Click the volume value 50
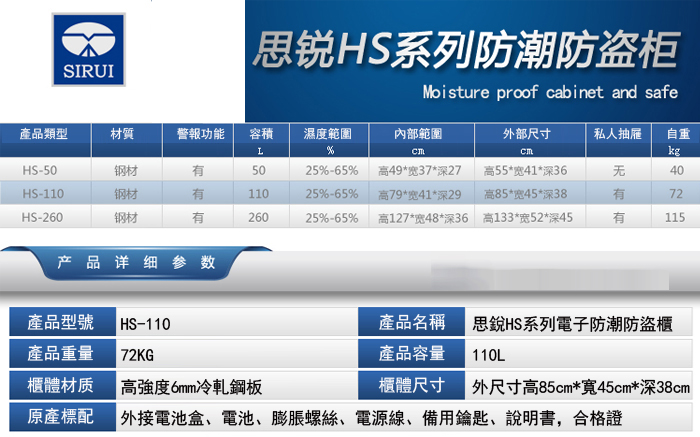This screenshot has height=437, width=700. coord(258,171)
